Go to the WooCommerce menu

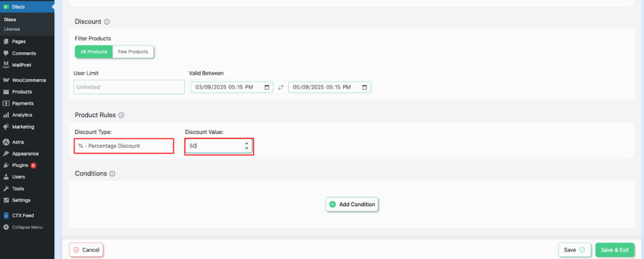point(29,80)
